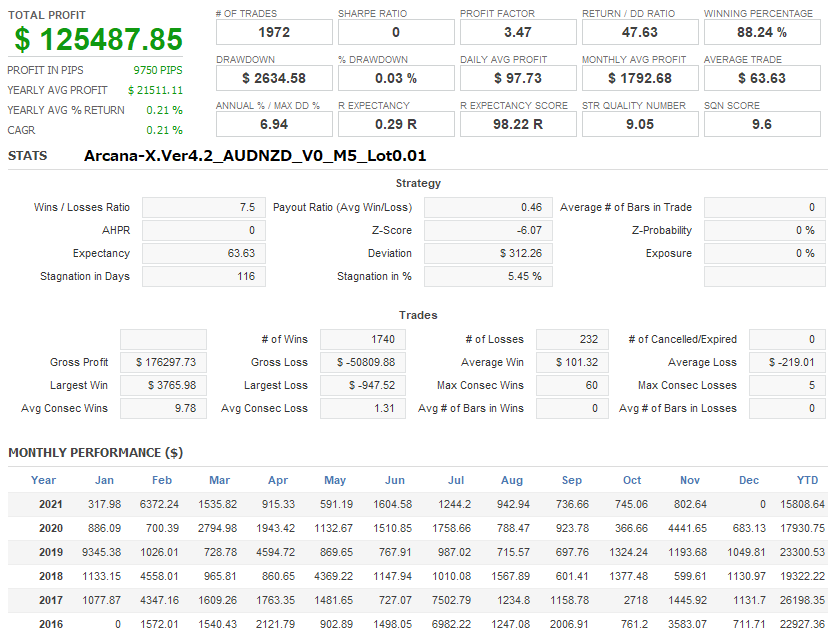Select the % Drawdown value 0.03 %
The width and height of the screenshot is (838, 643).
coord(396,78)
